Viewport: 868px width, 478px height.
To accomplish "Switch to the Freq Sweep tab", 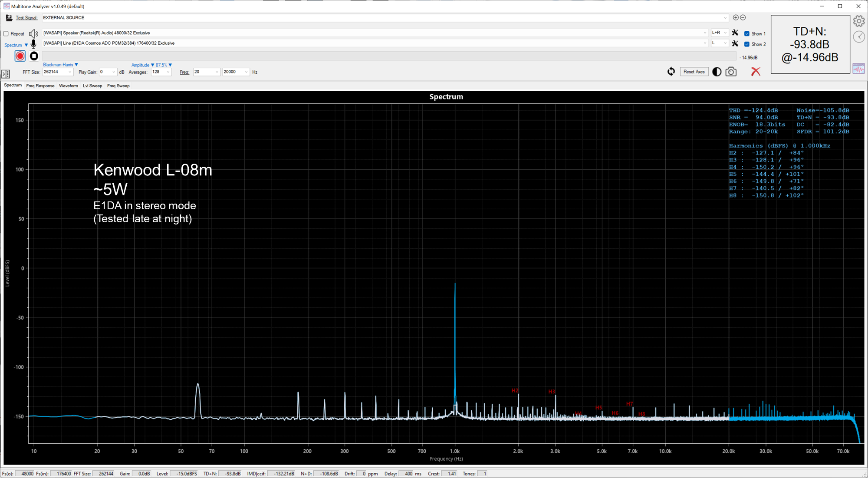I will (x=118, y=86).
